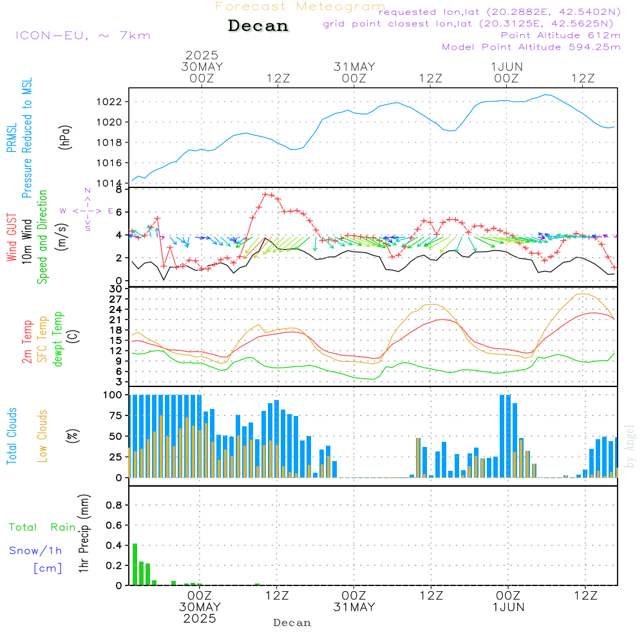Click the '0.6' value on precipitation axis
The width and height of the screenshot is (644, 644).
(x=114, y=526)
